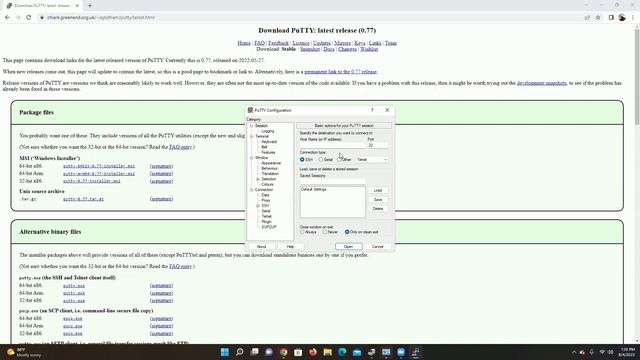Open Chrome three-dot menu
640x360 pixels.
(633, 18)
